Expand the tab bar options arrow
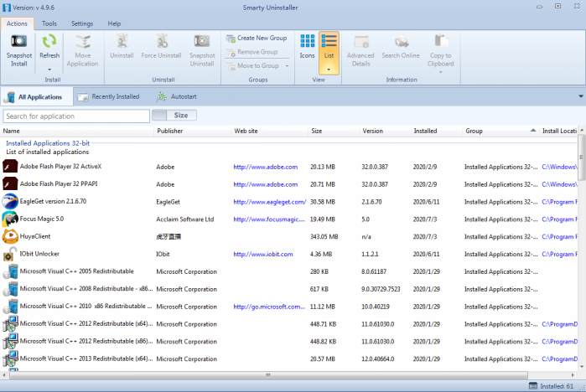Viewport: 586px width, 392px height. coord(581,96)
